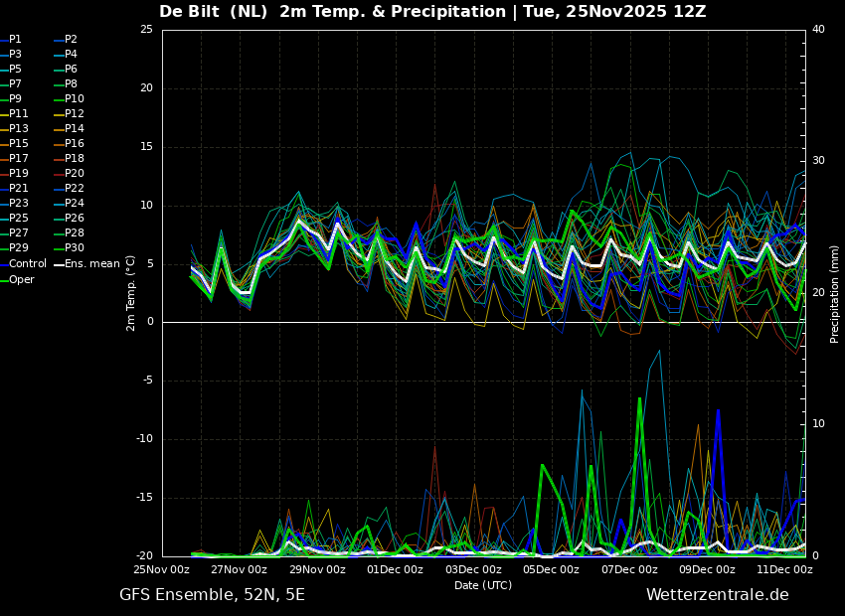Select the P2 legend entry
This screenshot has width=845, height=616.
tap(66, 40)
